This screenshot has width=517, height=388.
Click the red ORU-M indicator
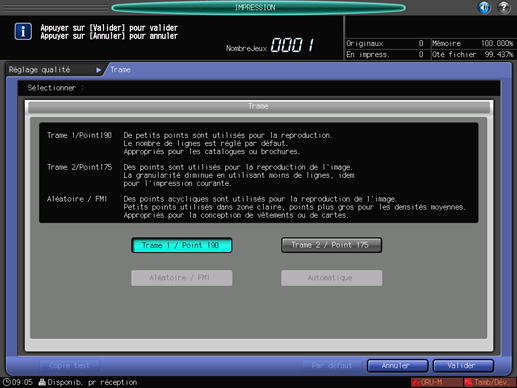(x=436, y=382)
